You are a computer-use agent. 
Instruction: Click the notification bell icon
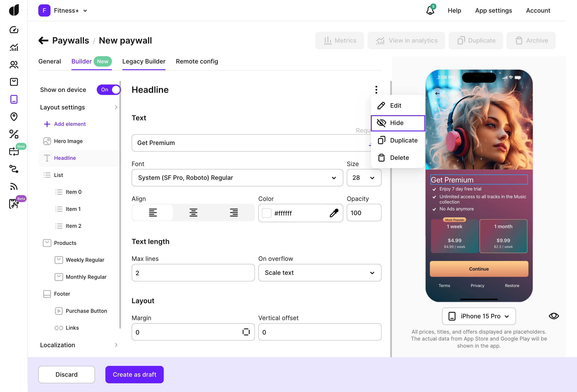(430, 10)
